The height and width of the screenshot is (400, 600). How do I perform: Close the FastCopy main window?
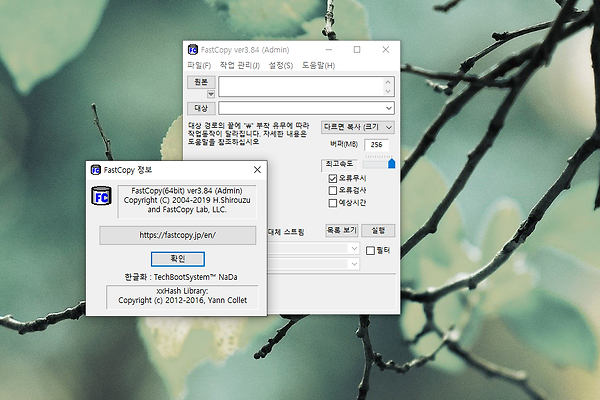tap(386, 50)
